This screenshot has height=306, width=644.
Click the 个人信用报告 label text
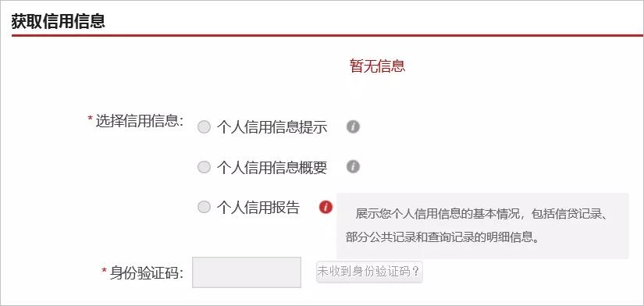pos(258,208)
